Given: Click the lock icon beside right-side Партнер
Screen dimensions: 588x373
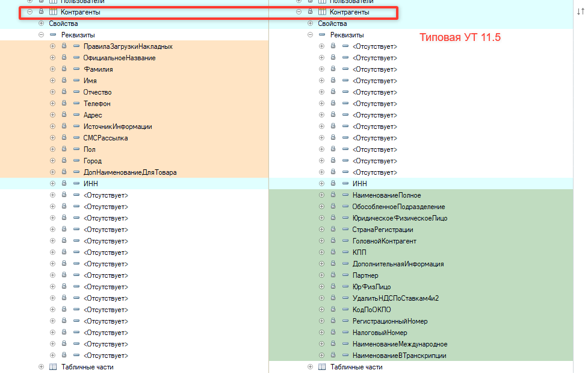Looking at the screenshot, I should coord(333,275).
